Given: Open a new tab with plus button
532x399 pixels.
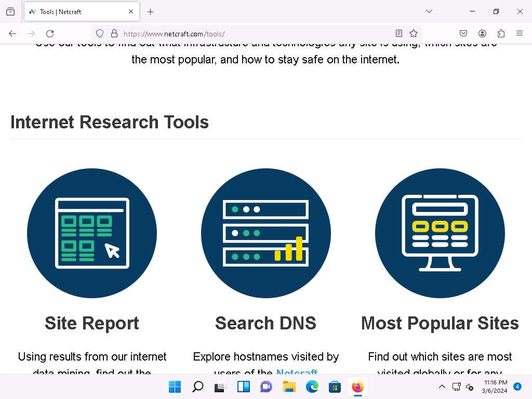Looking at the screenshot, I should 150,11.
